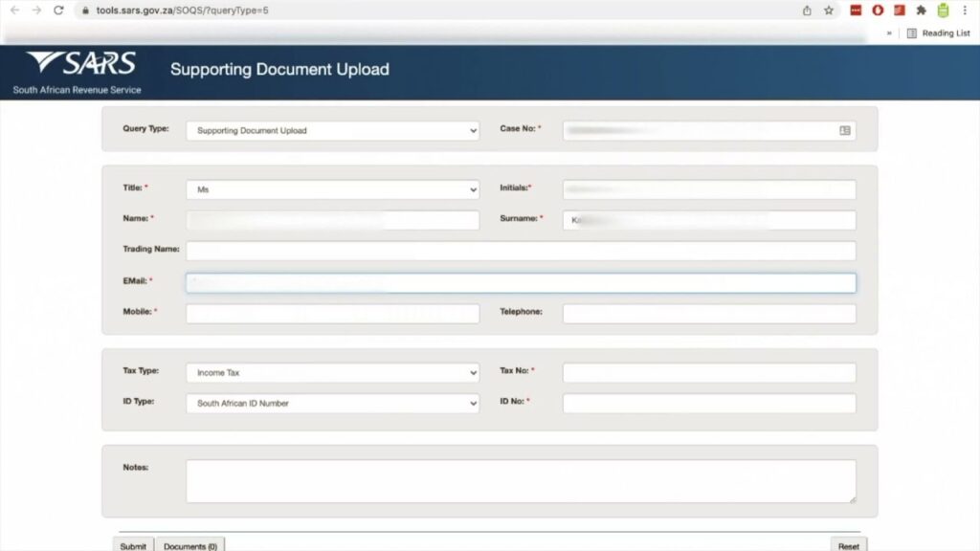980x551 pixels.
Task: Click the Reset button
Action: 848,545
